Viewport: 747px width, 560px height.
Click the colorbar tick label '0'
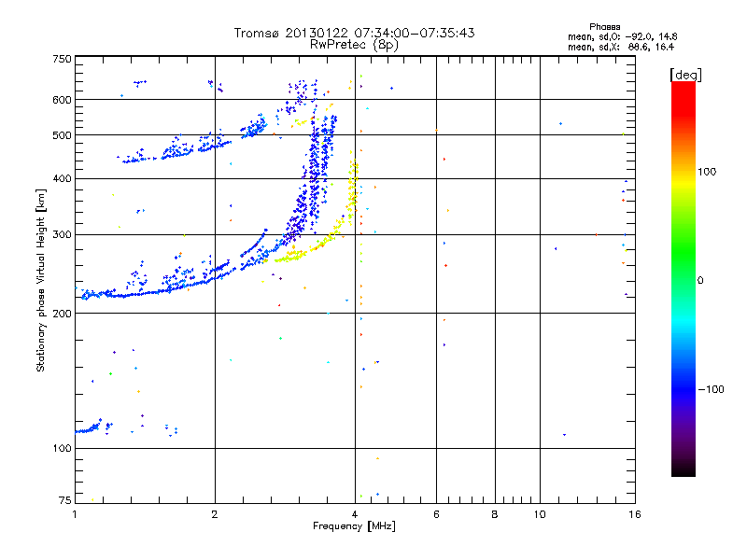coord(700,281)
